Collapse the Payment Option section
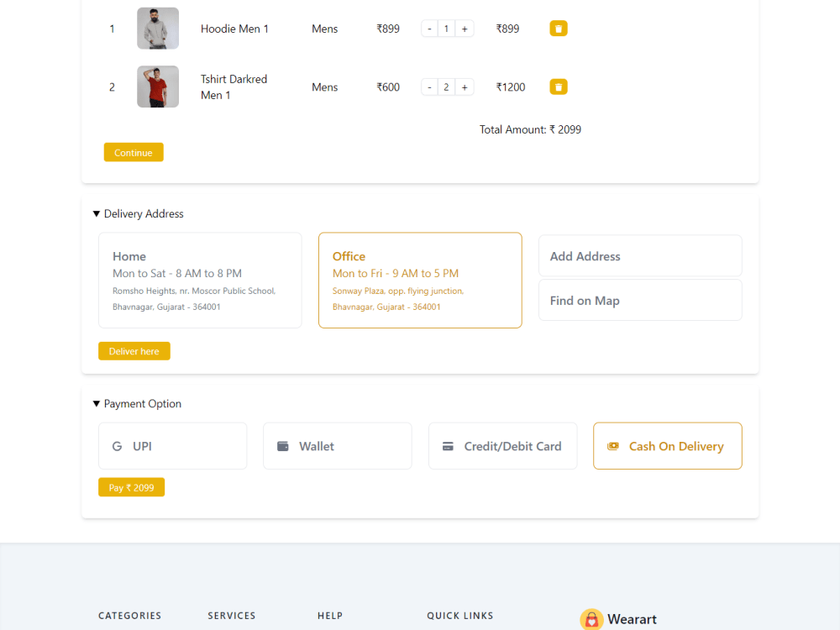The image size is (840, 630). tap(137, 404)
